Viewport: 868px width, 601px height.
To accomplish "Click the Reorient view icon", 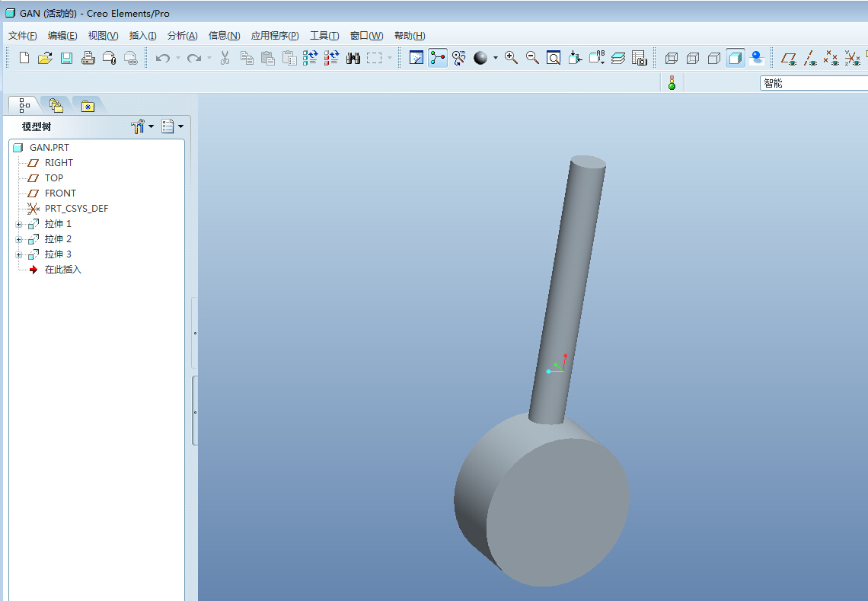I will pyautogui.click(x=575, y=58).
